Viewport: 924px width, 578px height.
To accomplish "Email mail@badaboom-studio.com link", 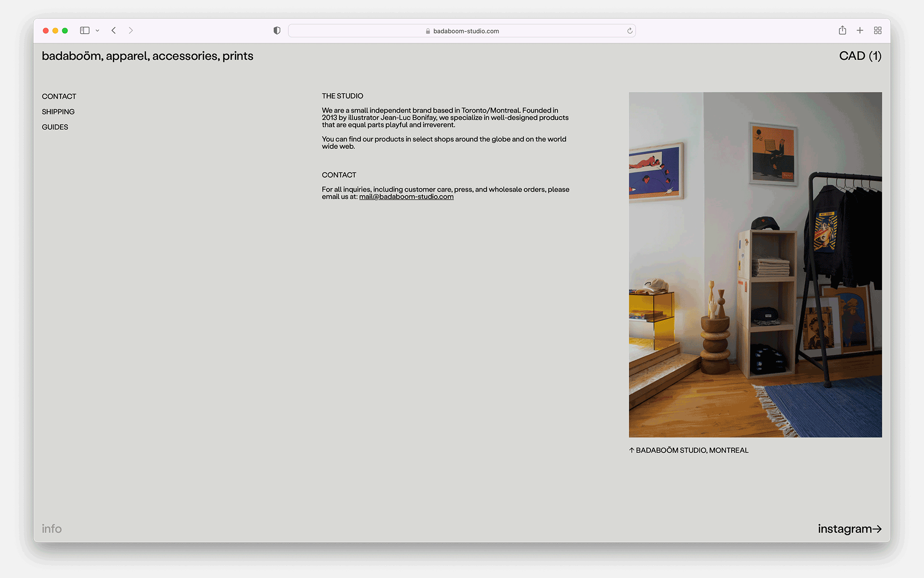I will [x=406, y=197].
